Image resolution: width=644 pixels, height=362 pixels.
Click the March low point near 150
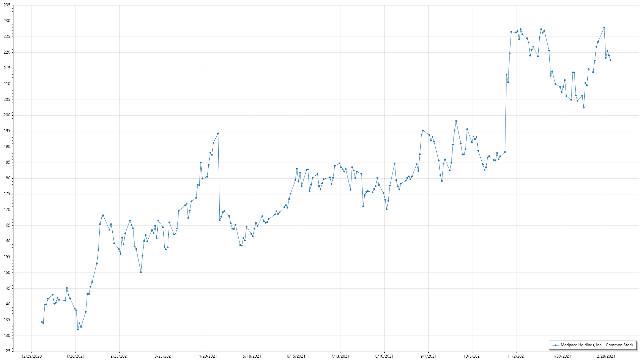141,272
